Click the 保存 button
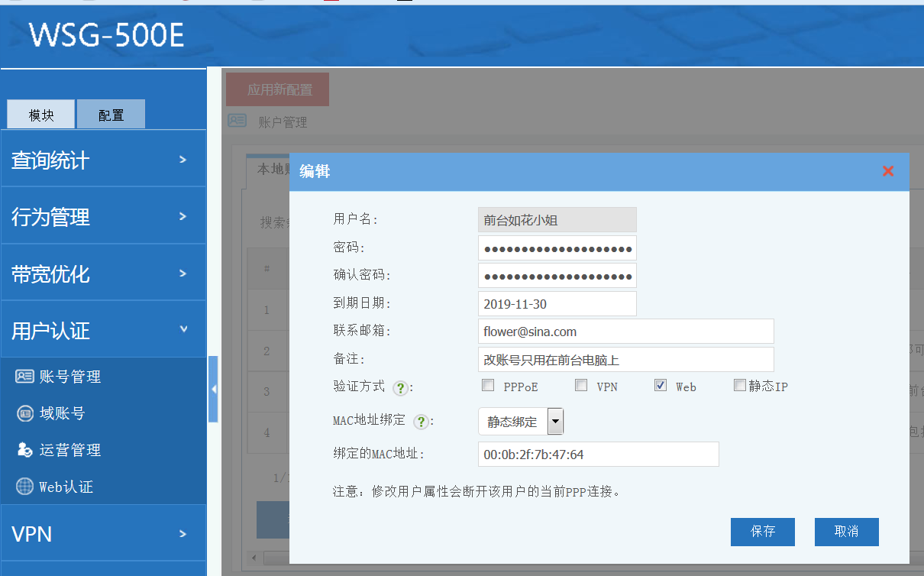 coord(762,532)
